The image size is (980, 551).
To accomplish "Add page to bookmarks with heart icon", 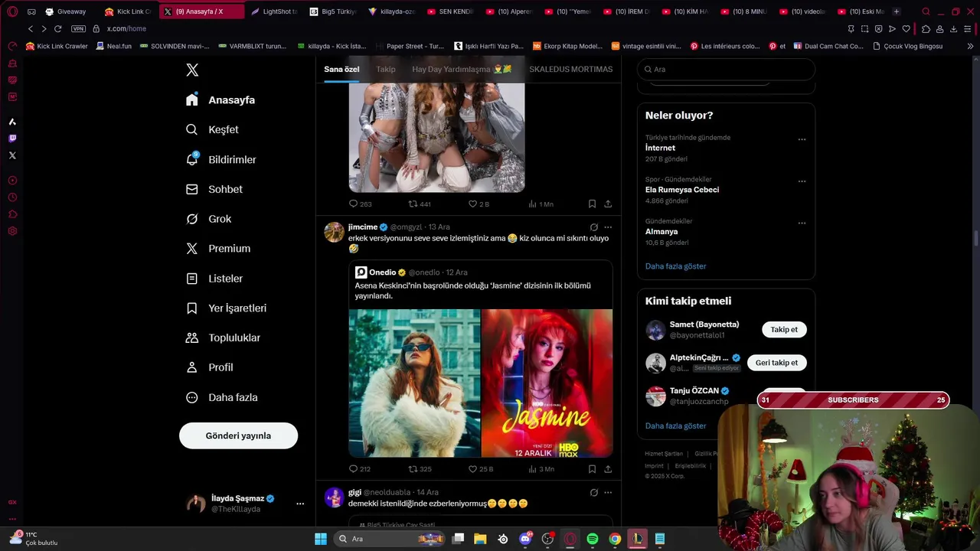I will [x=906, y=28].
